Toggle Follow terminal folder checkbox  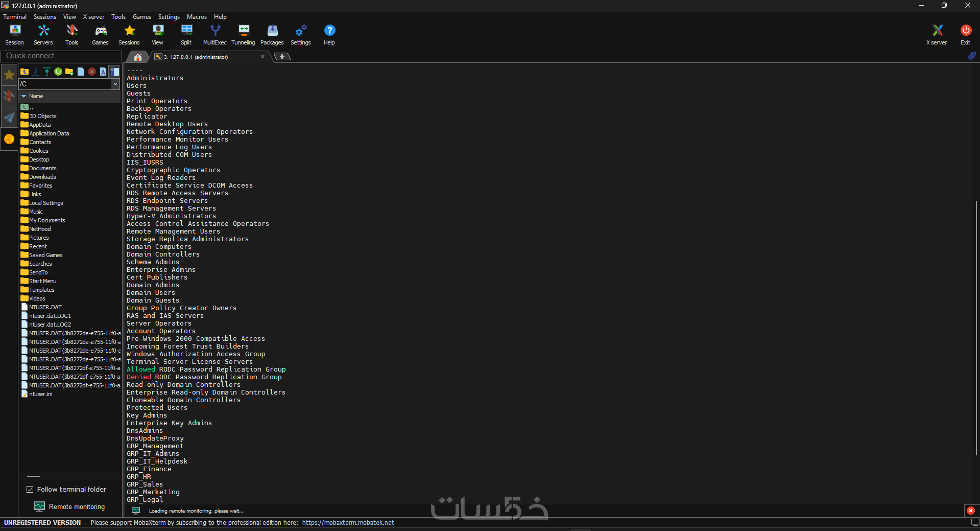point(30,489)
